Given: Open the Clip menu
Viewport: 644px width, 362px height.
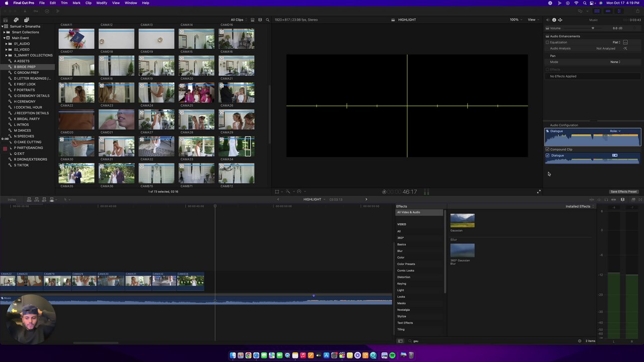Looking at the screenshot, I should coord(88,3).
